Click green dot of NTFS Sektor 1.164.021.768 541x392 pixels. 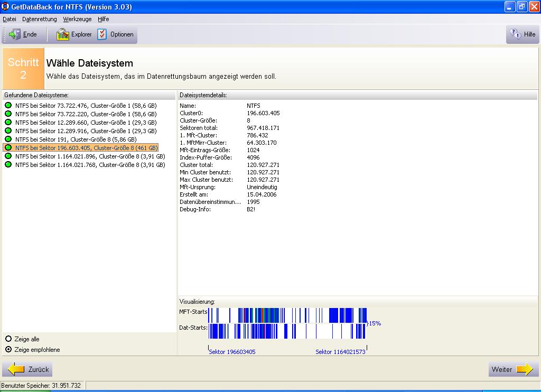[8, 164]
